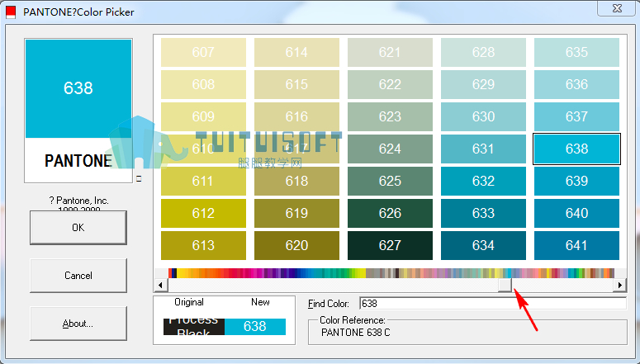Click the scrollbar right arrow
Viewport: 640px width, 364px height.
coord(619,285)
